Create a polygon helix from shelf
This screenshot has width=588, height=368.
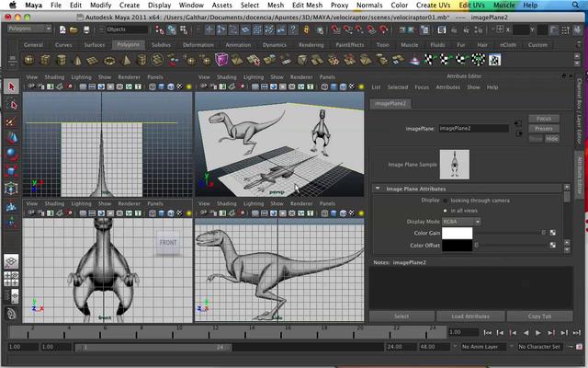(157, 60)
